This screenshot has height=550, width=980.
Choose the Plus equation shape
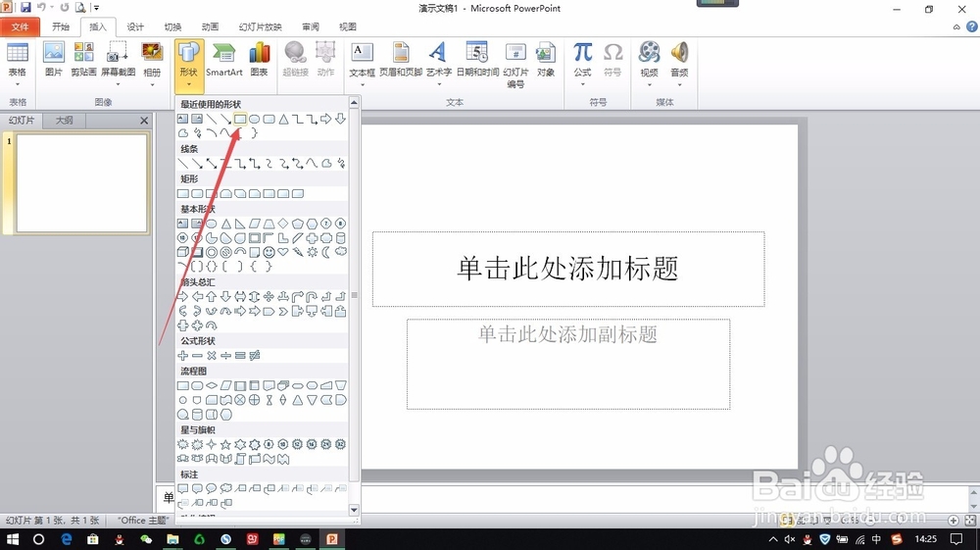coord(182,355)
